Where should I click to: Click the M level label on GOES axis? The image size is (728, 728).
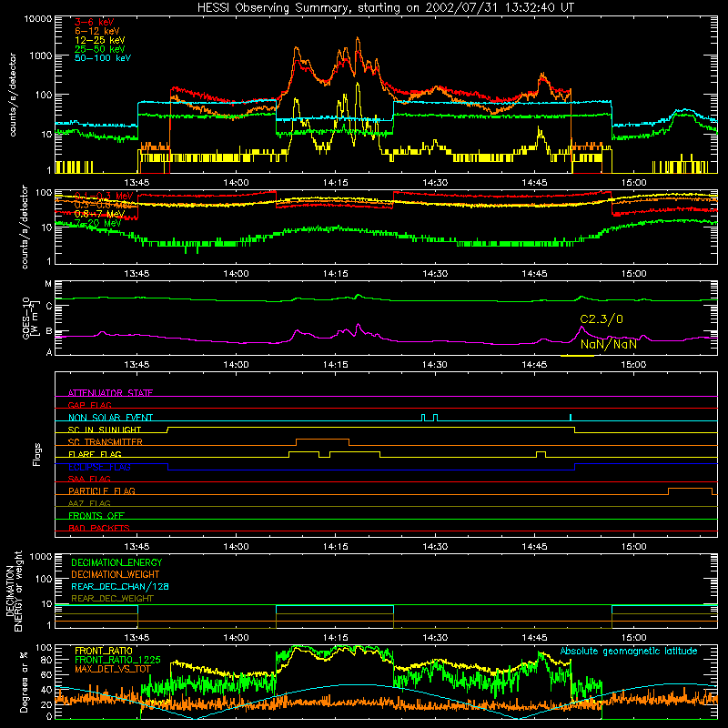point(48,284)
